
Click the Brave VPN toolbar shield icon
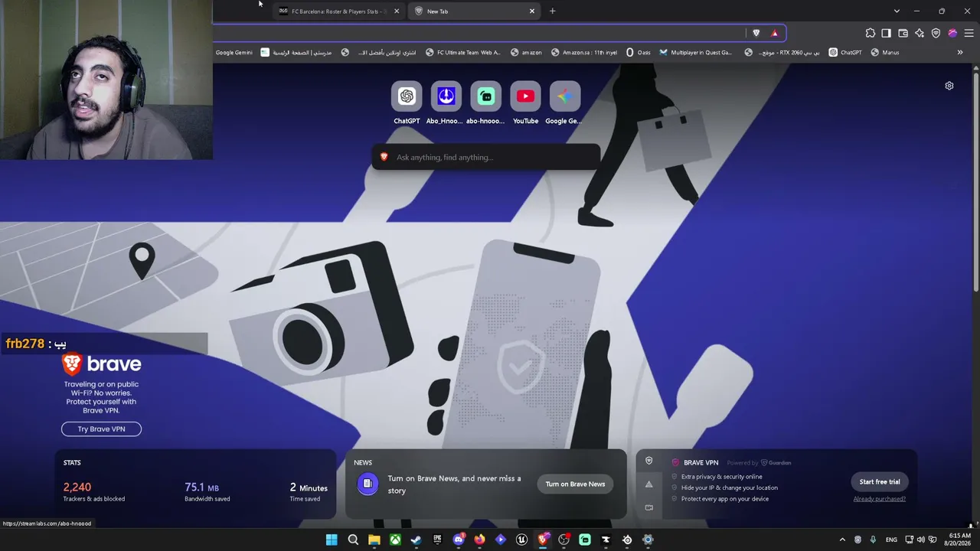coord(936,33)
